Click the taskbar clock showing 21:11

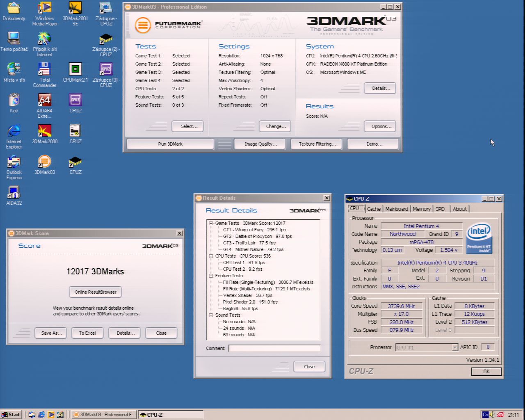pos(513,415)
